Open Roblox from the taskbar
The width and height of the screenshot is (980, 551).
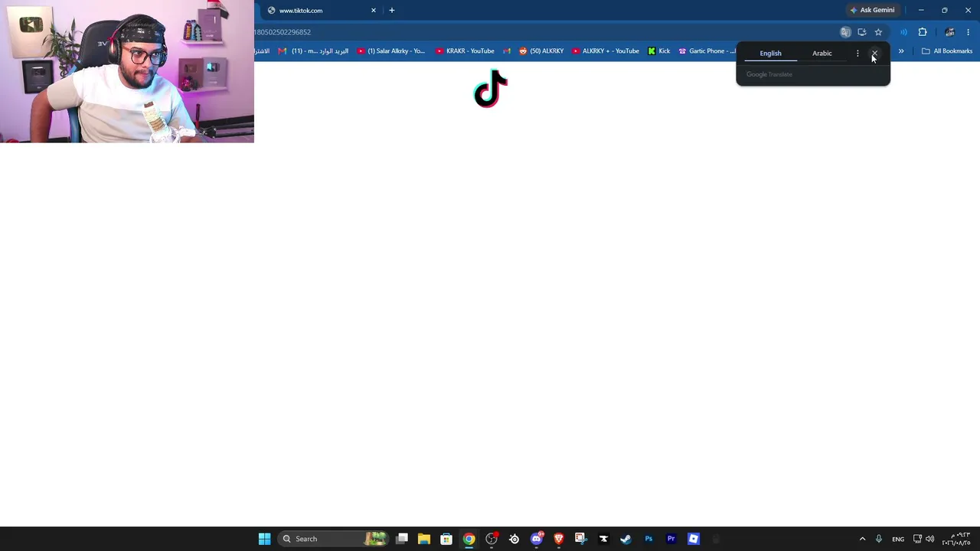pos(694,539)
